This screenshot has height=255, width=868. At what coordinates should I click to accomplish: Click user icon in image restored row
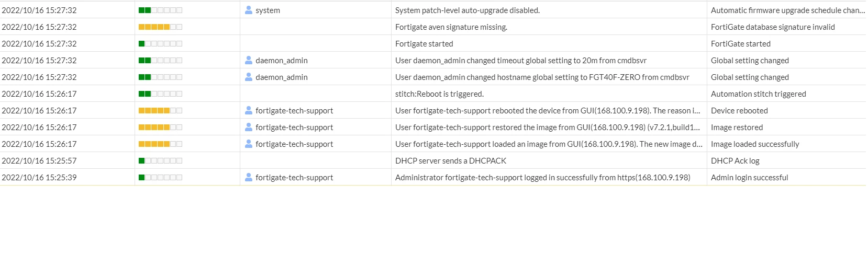pyautogui.click(x=249, y=127)
